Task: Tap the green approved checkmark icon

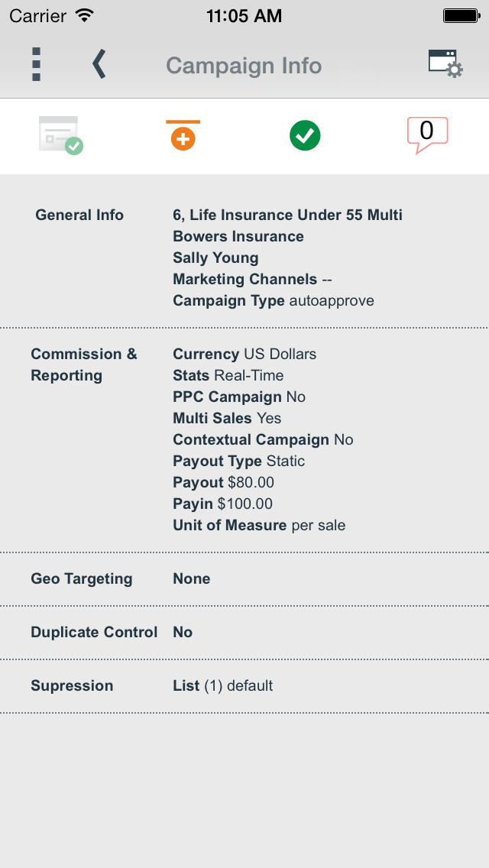Action: point(305,136)
